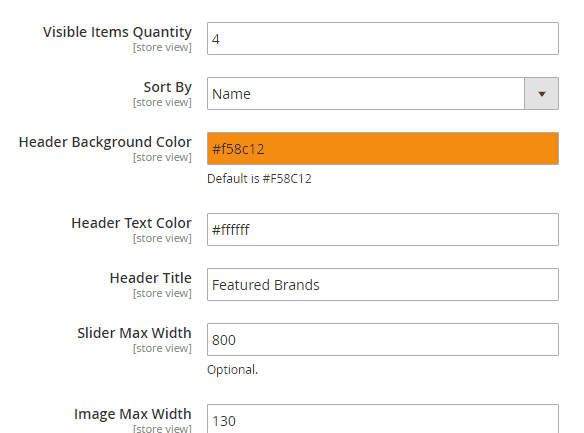Click the Sort By dropdown arrow
This screenshot has width=584, height=433.
tap(542, 94)
